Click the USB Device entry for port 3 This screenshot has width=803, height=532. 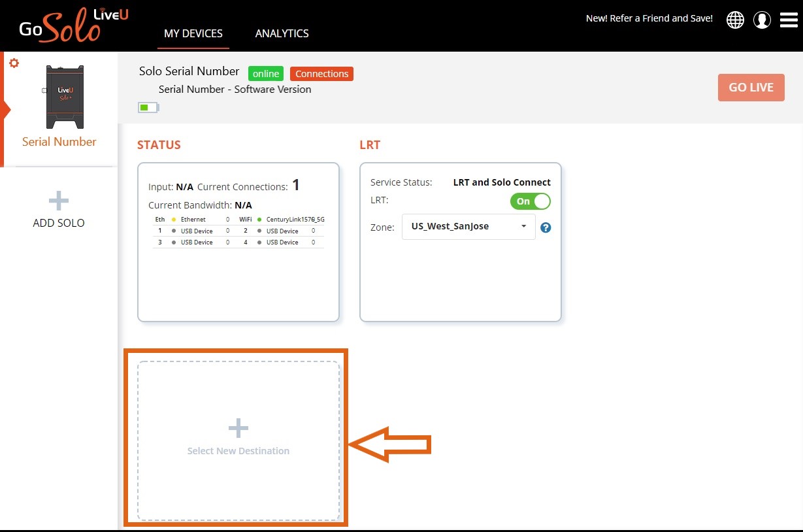click(197, 242)
